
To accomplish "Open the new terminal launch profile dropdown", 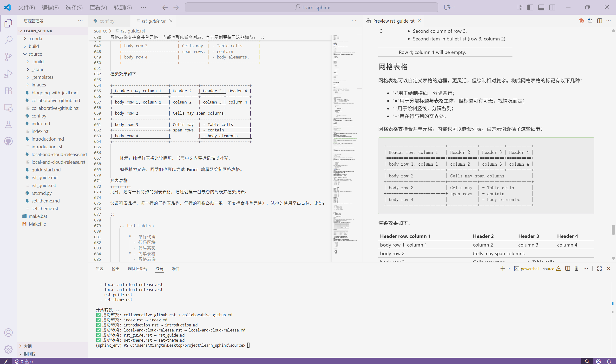I will click(509, 269).
